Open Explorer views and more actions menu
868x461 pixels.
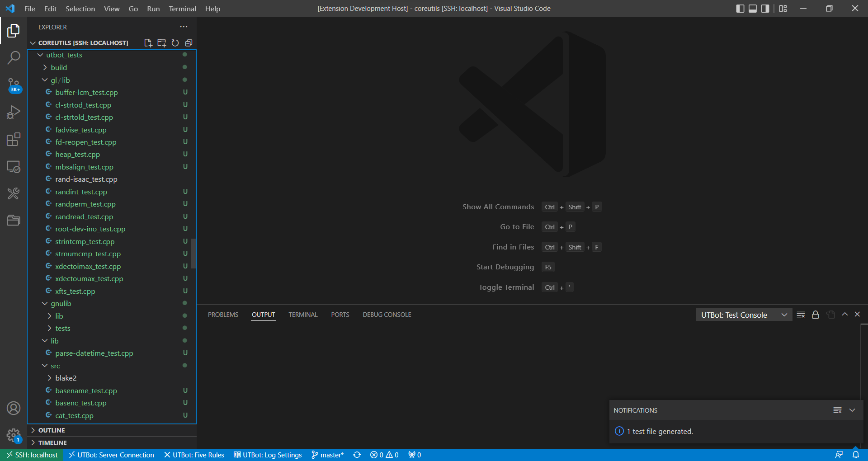click(x=184, y=27)
